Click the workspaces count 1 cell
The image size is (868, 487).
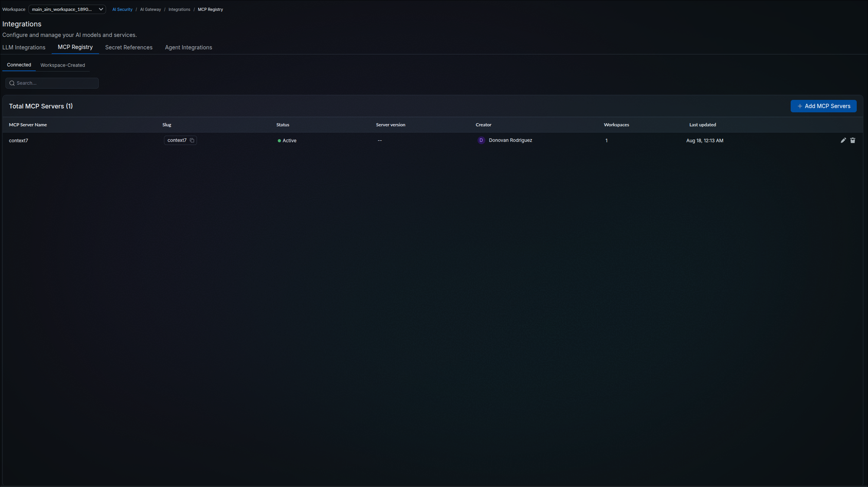pyautogui.click(x=606, y=141)
